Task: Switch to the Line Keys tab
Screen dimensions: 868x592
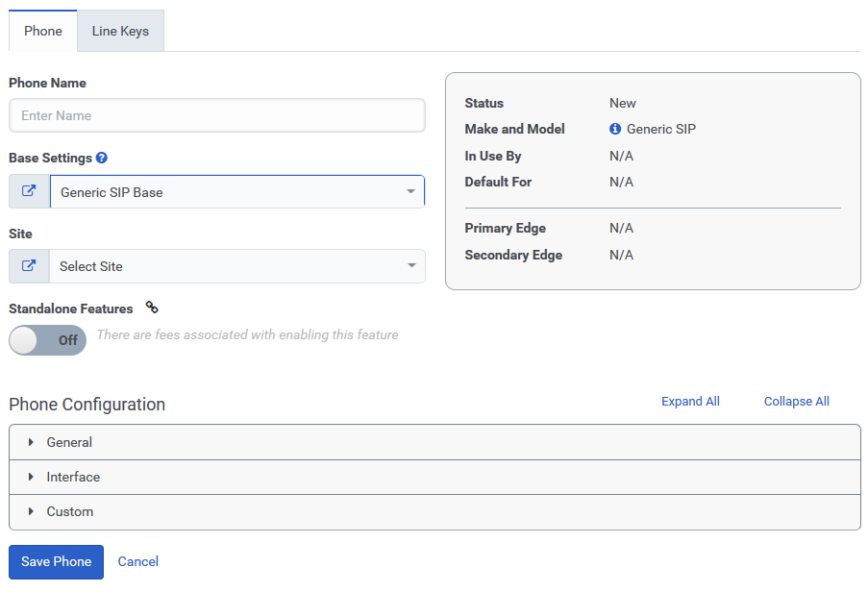Action: click(x=120, y=31)
